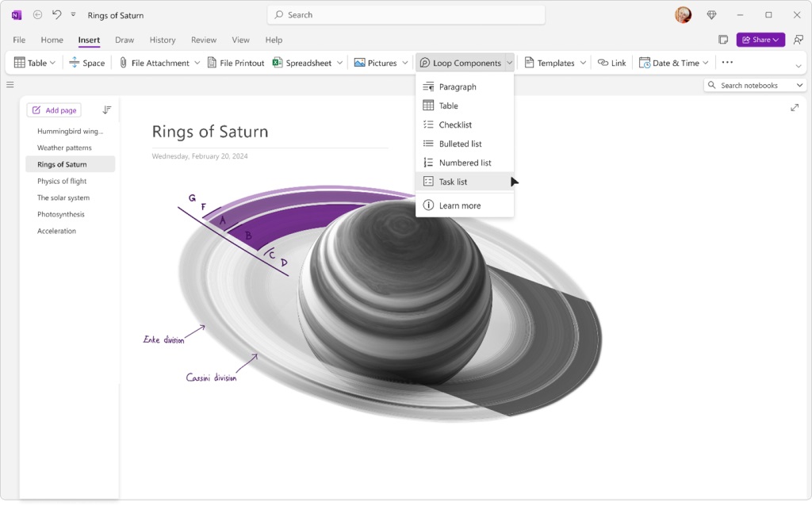The image size is (812, 506).
Task: Switch to the Draw tab
Action: (124, 40)
